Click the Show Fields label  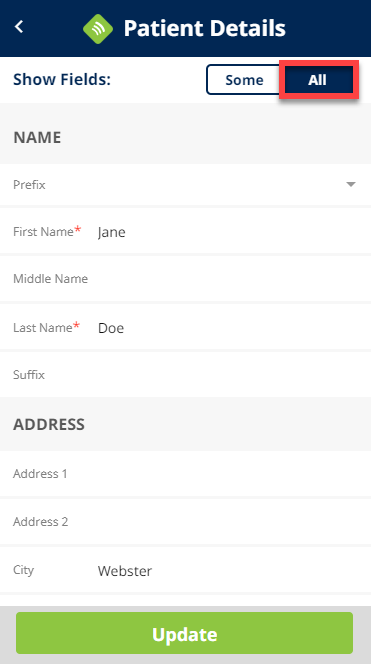click(62, 79)
